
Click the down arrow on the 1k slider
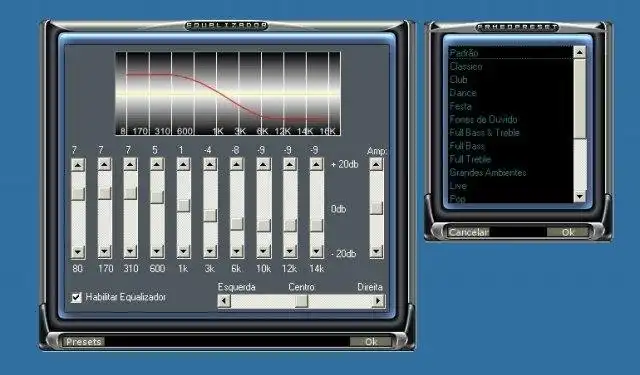pos(184,251)
